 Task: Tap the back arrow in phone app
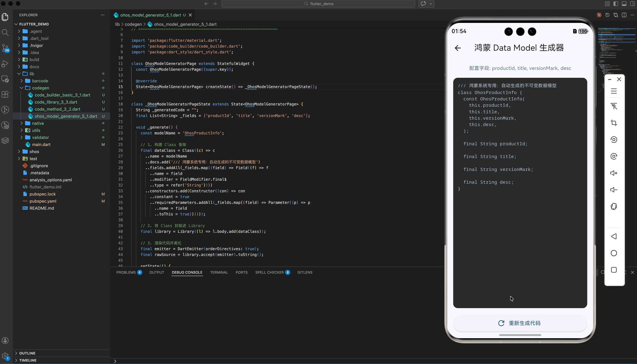click(458, 48)
